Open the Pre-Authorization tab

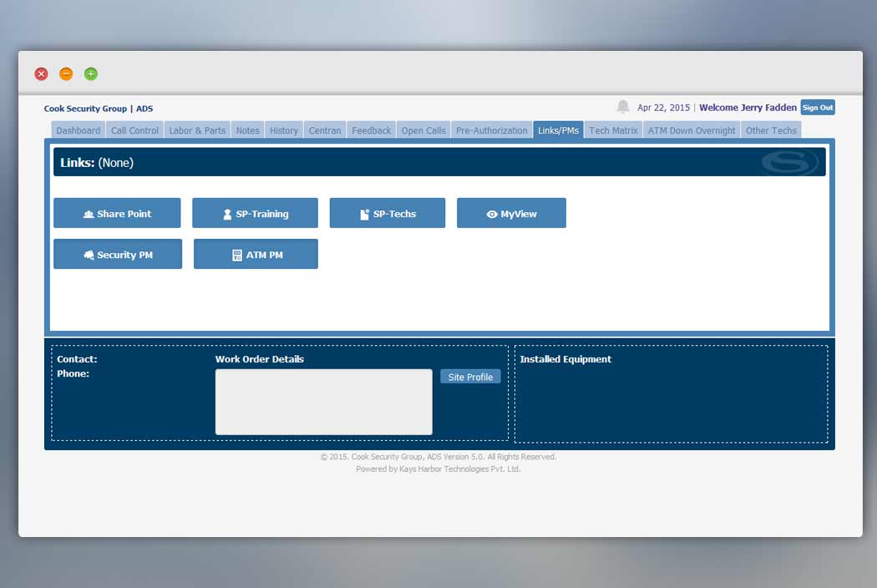492,130
